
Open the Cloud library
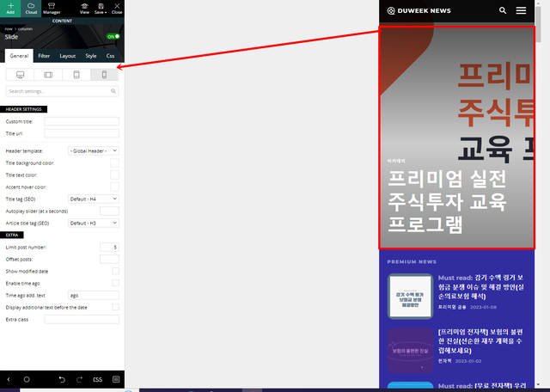[31, 9]
